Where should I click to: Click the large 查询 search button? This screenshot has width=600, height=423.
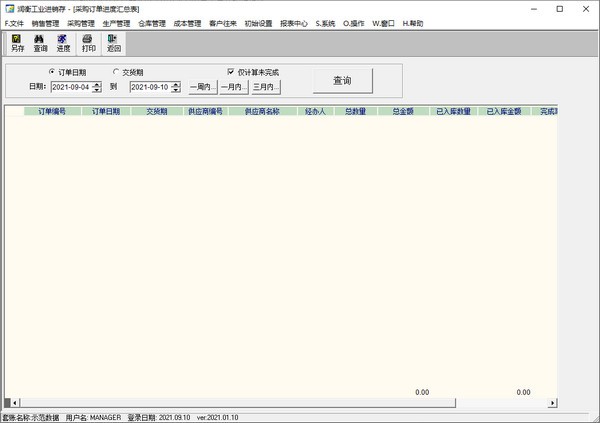(x=341, y=80)
